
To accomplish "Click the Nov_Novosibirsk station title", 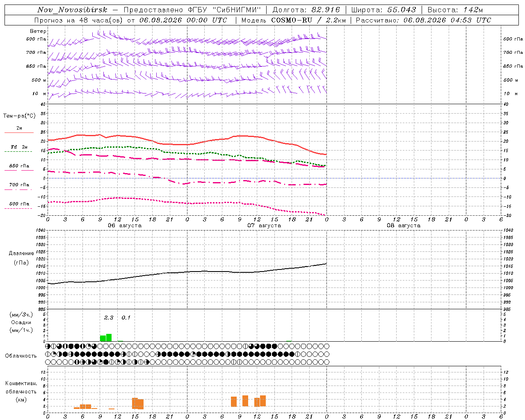I will 72,10.
